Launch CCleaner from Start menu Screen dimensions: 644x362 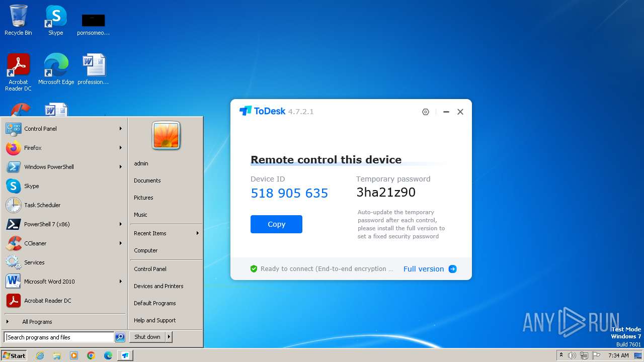click(x=64, y=243)
